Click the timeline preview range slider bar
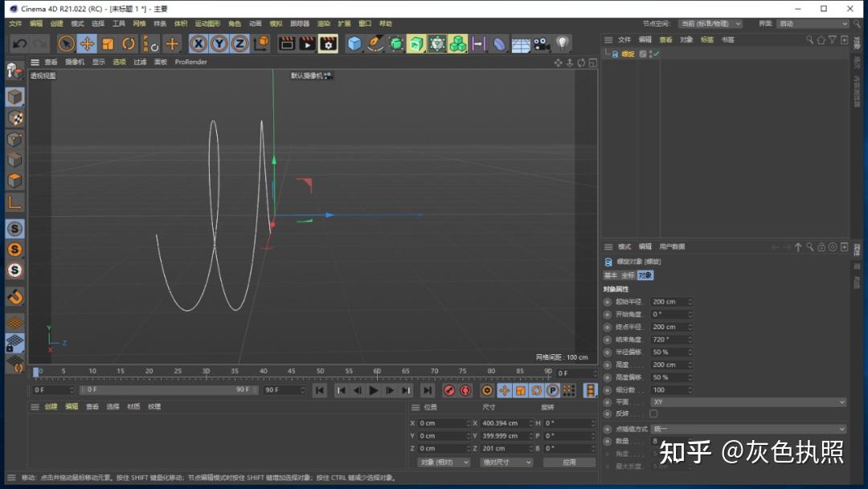 169,390
